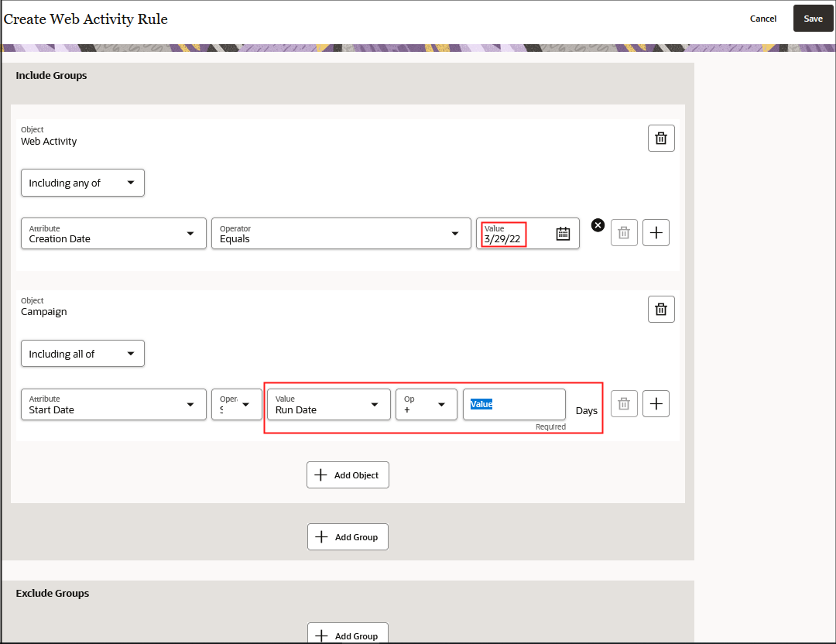Click the Days value input field
This screenshot has height=644, width=836.
[514, 405]
